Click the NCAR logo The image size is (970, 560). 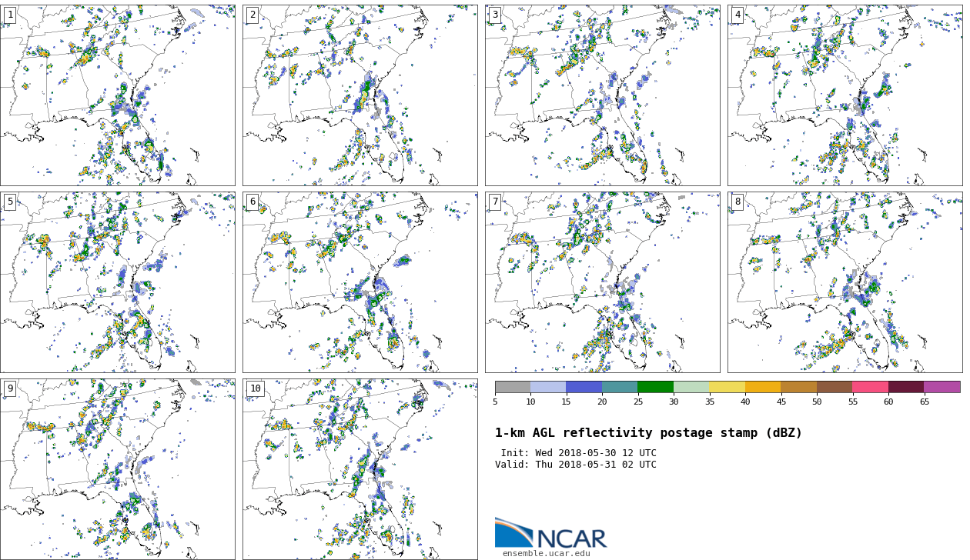coord(551,533)
